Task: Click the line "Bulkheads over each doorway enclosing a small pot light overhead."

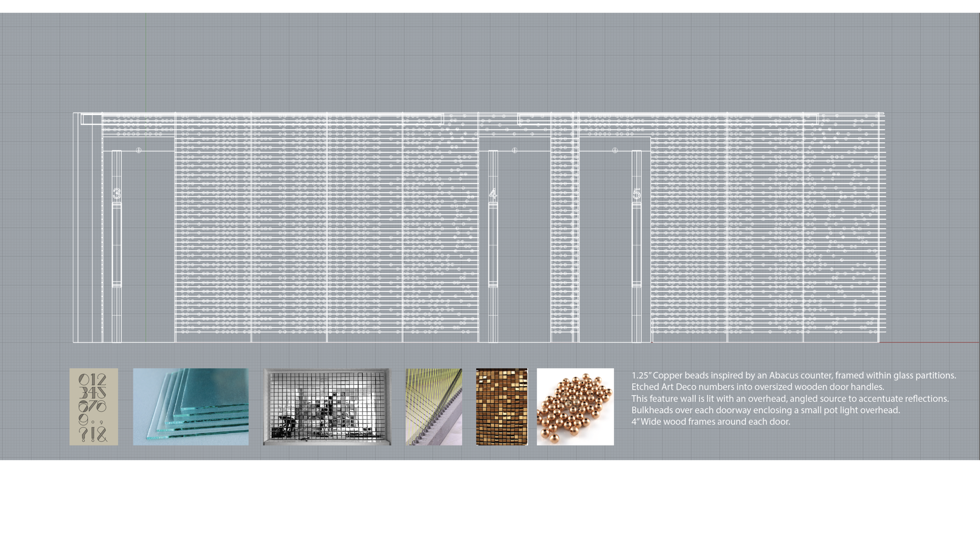Action: click(x=766, y=410)
